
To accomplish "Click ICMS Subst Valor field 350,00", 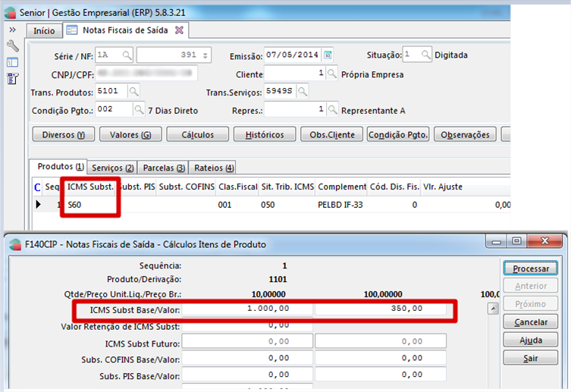I will (x=381, y=309).
